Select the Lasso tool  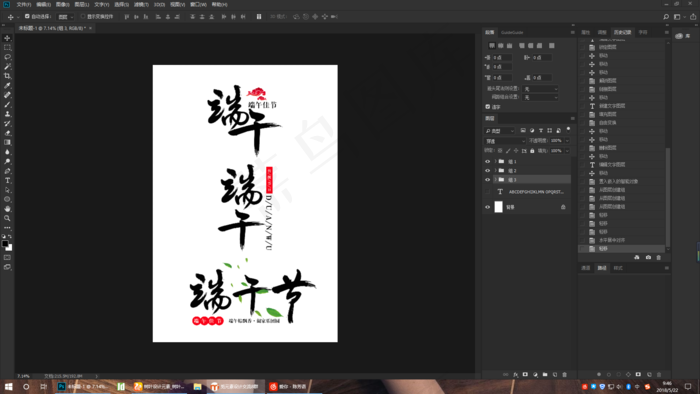pos(7,57)
